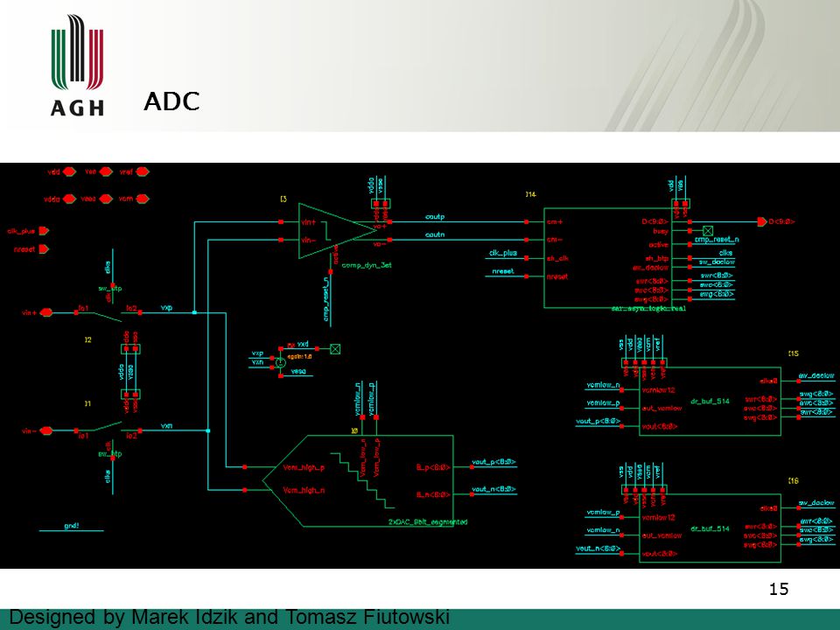Click the vin- input pin symbol
840x630 pixels.
point(46,430)
